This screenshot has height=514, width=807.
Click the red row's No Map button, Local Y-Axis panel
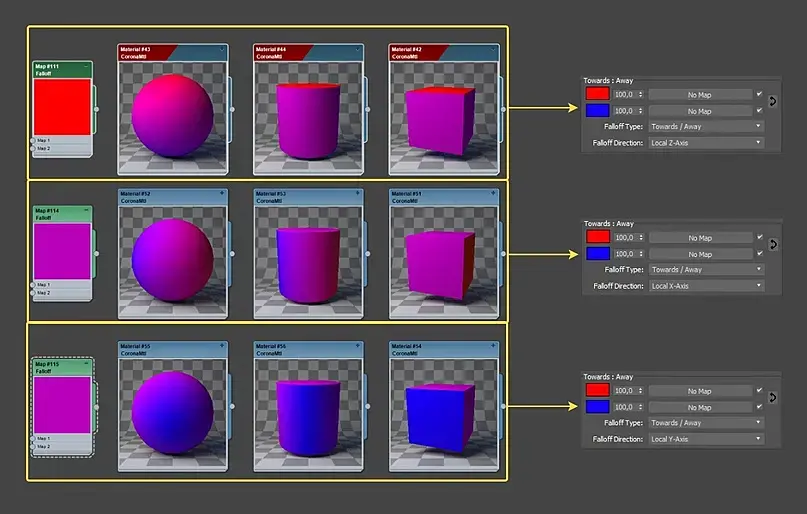click(700, 391)
